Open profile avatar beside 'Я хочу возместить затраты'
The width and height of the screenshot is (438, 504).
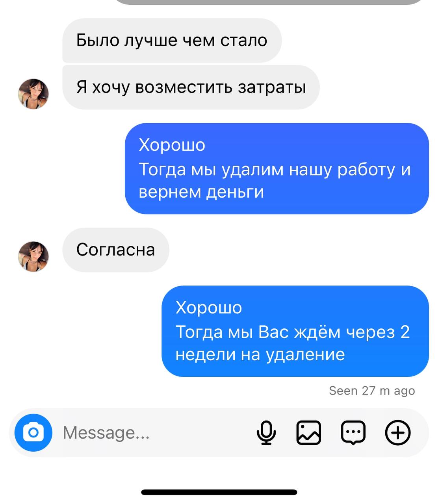(x=33, y=94)
